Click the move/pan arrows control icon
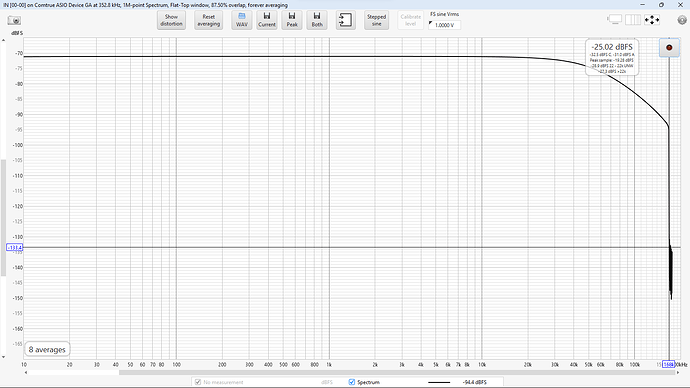 coord(652,20)
